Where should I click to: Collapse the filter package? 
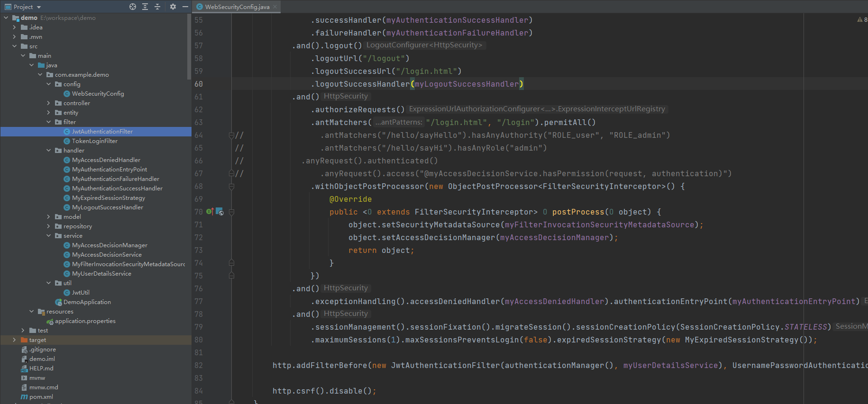tap(48, 122)
